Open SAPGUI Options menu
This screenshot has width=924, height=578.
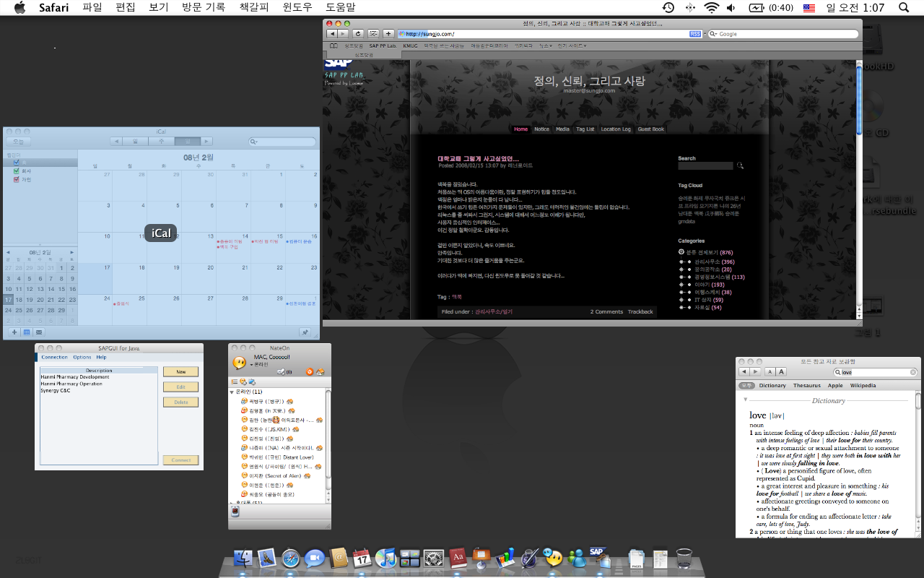[x=82, y=357]
